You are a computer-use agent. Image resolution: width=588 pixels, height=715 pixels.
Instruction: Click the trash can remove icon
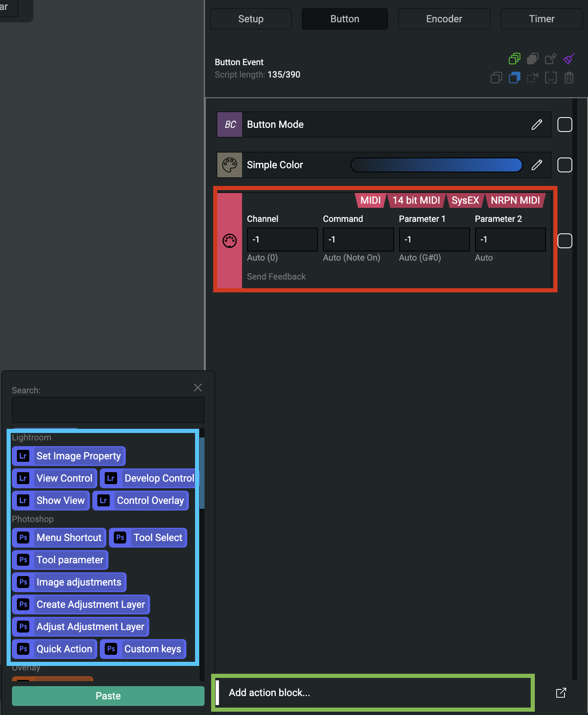click(569, 78)
